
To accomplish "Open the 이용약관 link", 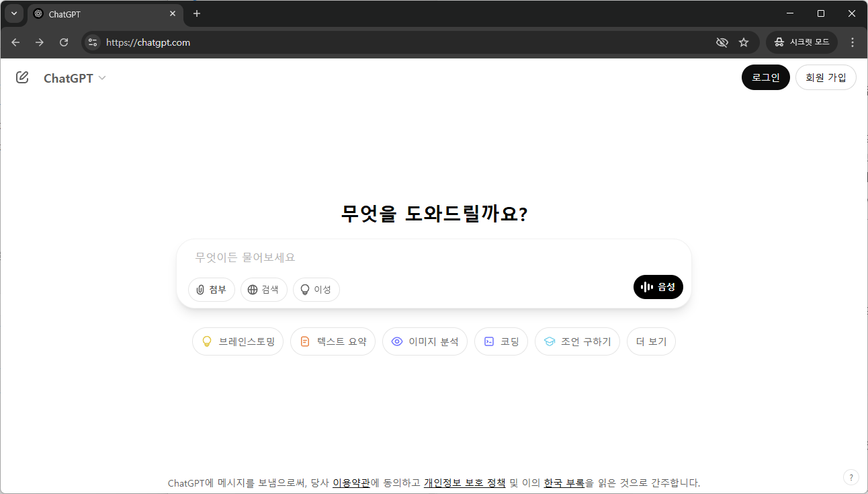I will click(351, 483).
